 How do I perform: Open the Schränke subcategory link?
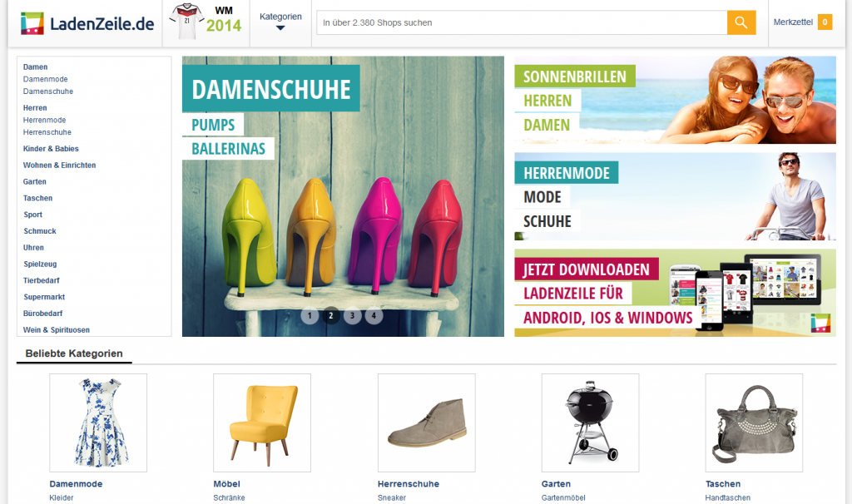click(x=230, y=497)
